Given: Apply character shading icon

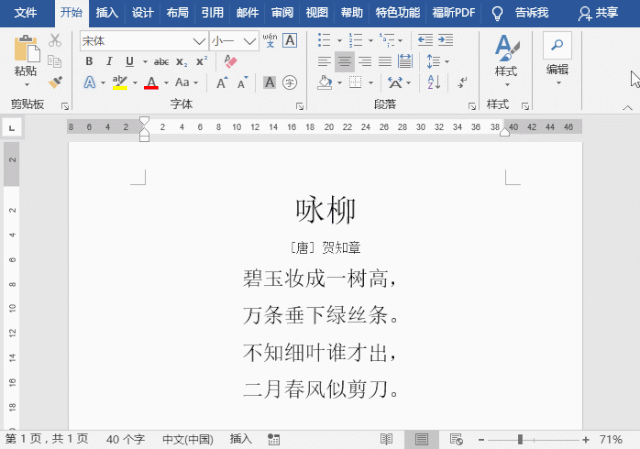Looking at the screenshot, I should 269,83.
